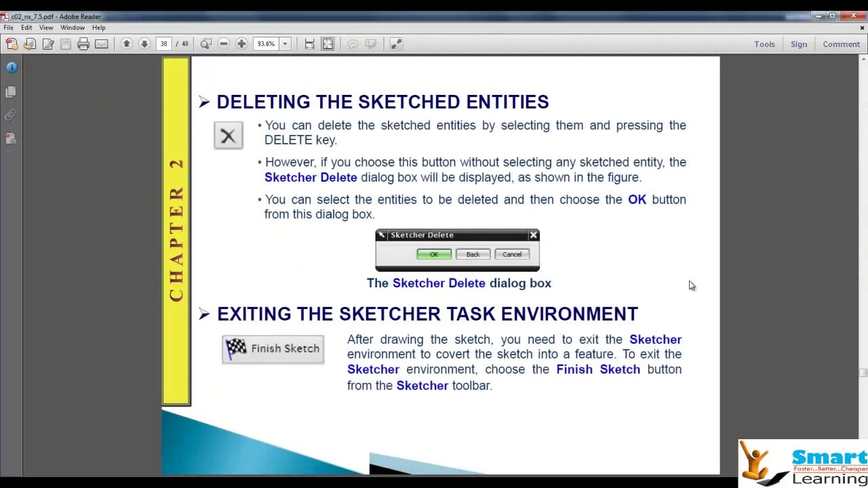The image size is (868, 488).
Task: Open the blue info panel in sidebar
Action: pos(12,67)
